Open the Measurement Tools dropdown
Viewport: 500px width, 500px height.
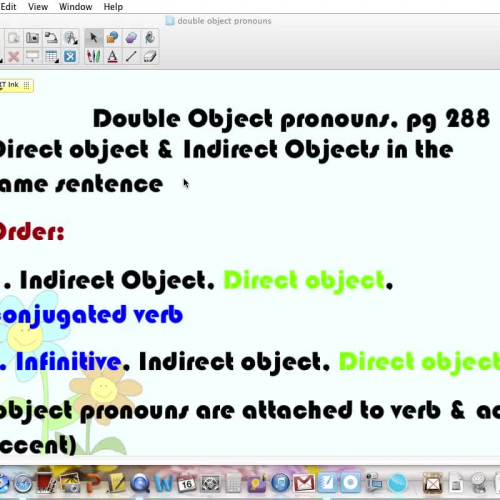pos(70,38)
